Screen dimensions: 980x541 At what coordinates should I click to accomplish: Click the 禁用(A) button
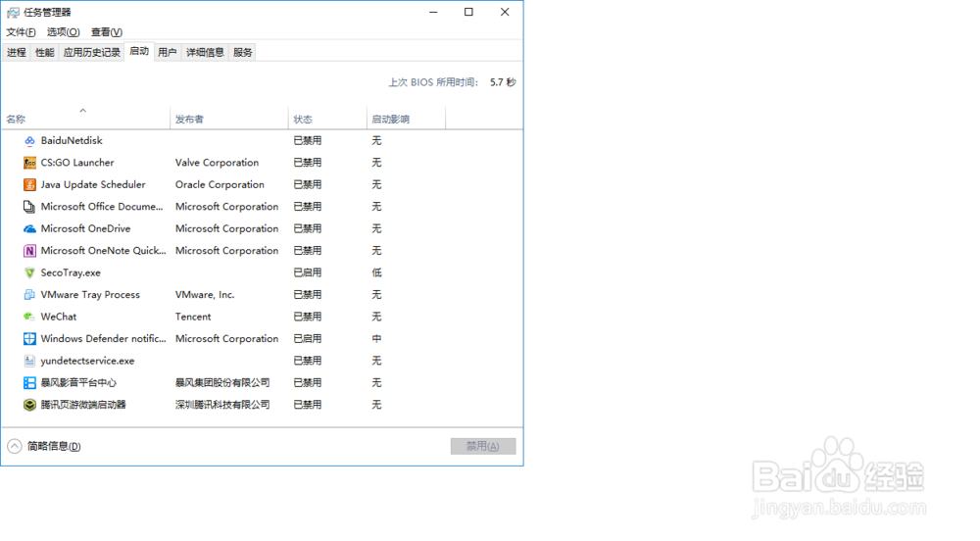(483, 446)
